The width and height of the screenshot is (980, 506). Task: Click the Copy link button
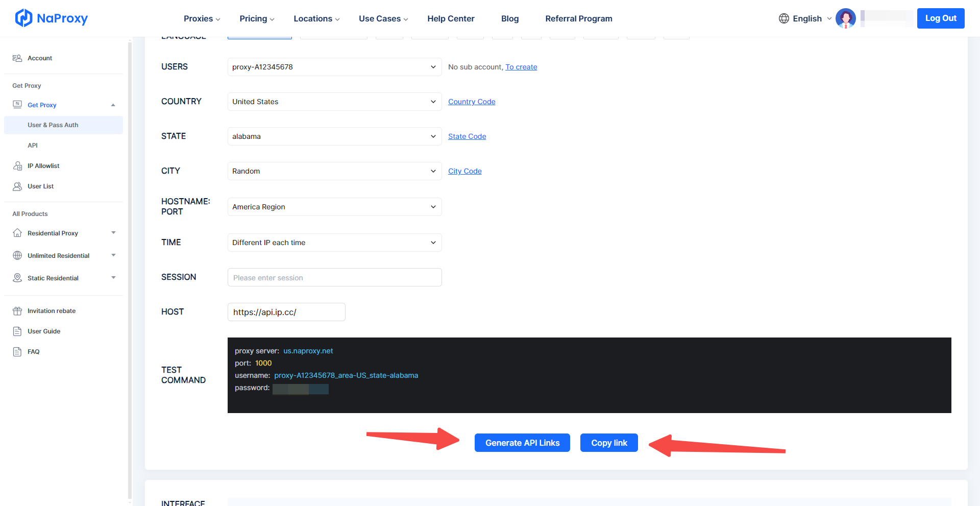[609, 443]
